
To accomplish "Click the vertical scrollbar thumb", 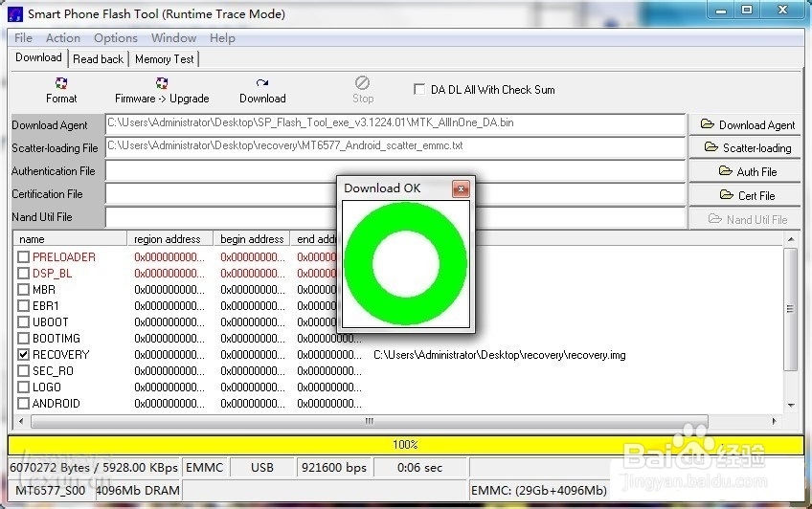I will click(x=790, y=309).
